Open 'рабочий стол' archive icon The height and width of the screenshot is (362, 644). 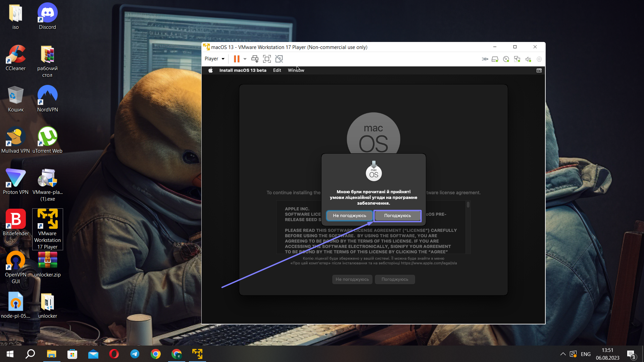click(47, 61)
